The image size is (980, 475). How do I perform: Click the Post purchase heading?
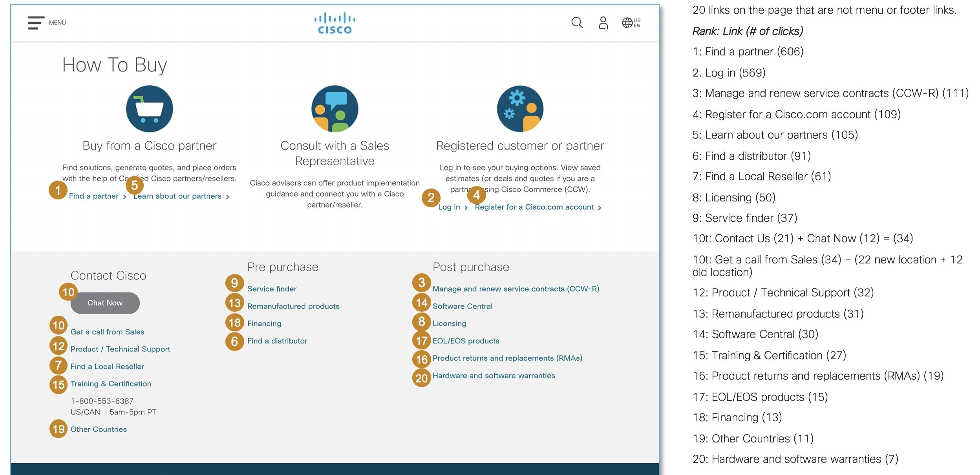tap(471, 267)
